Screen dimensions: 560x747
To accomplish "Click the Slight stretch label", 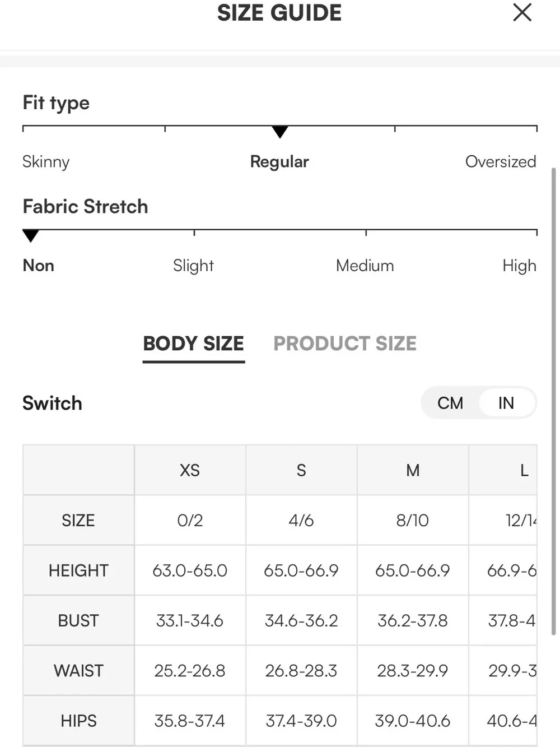I will pos(193,266).
